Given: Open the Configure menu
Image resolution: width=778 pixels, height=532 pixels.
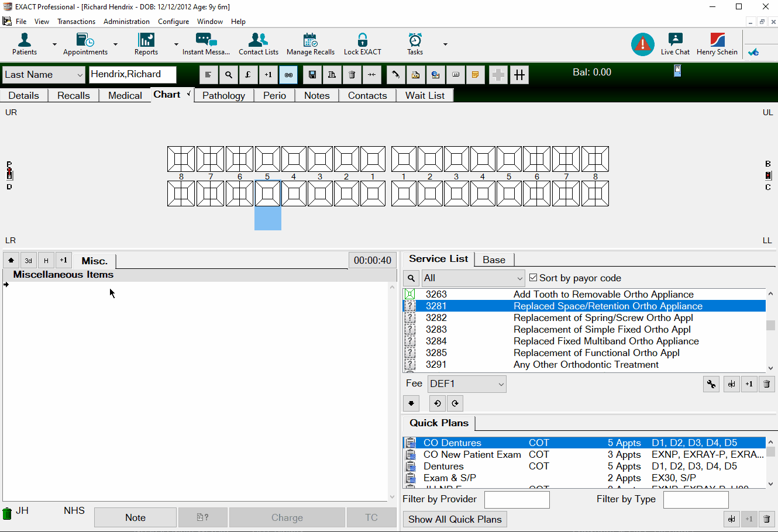Looking at the screenshot, I should [x=173, y=22].
